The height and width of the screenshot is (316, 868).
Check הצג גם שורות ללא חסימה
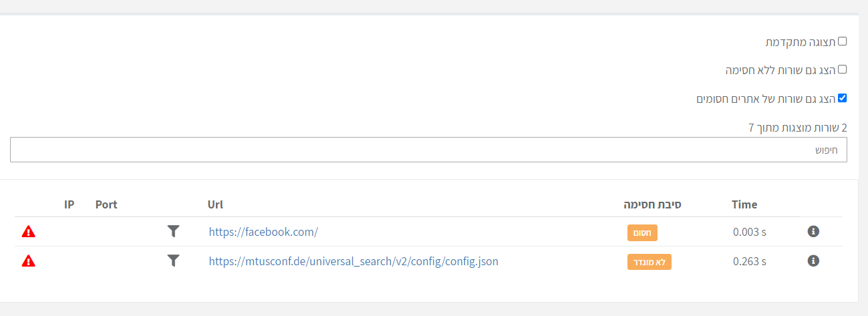coord(842,69)
